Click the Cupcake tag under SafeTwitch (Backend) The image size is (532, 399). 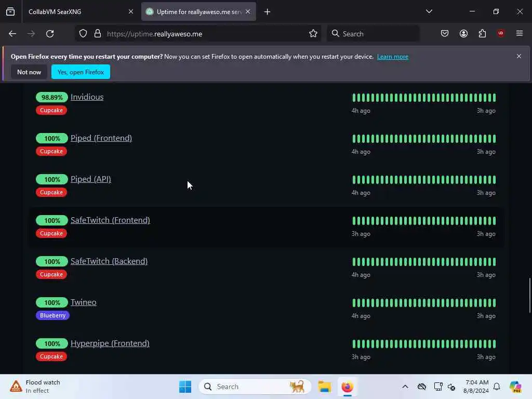pos(51,274)
